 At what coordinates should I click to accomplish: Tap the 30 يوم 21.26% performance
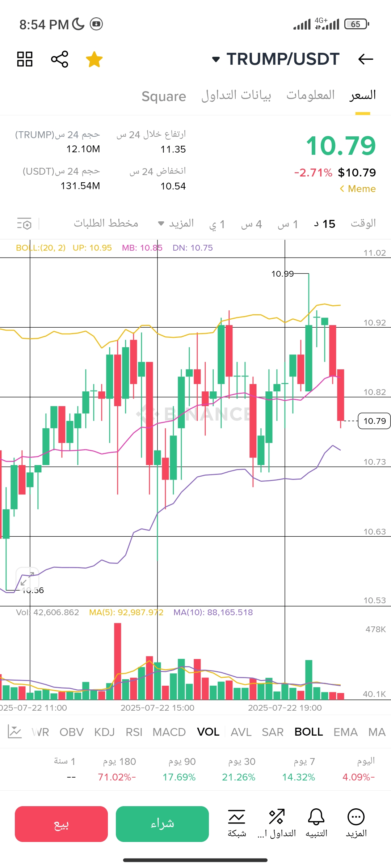(x=239, y=769)
